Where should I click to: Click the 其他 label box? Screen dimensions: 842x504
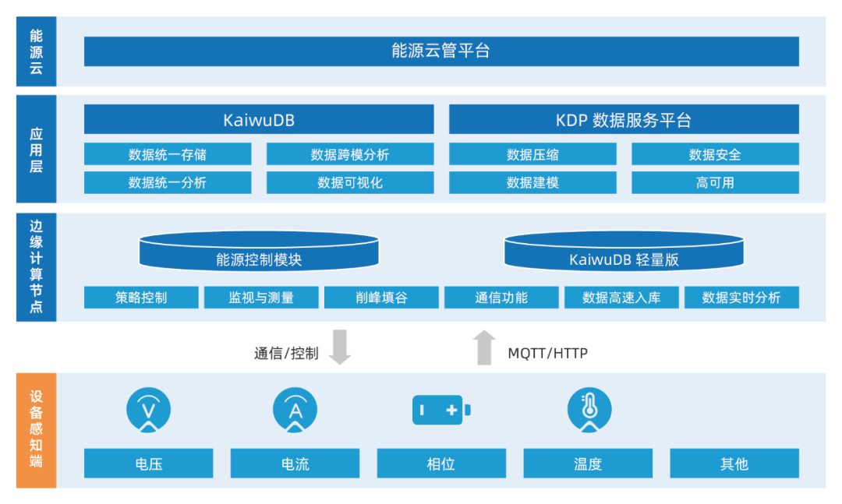pos(734,463)
